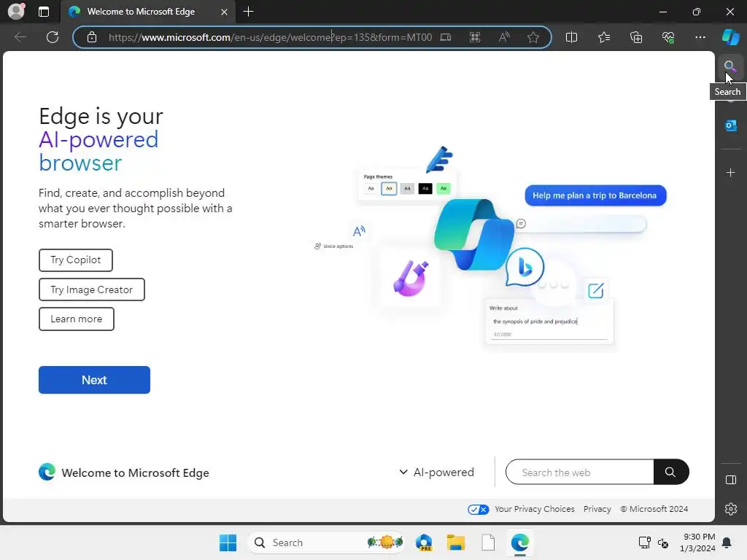Click Try Image Creator

coord(91,289)
